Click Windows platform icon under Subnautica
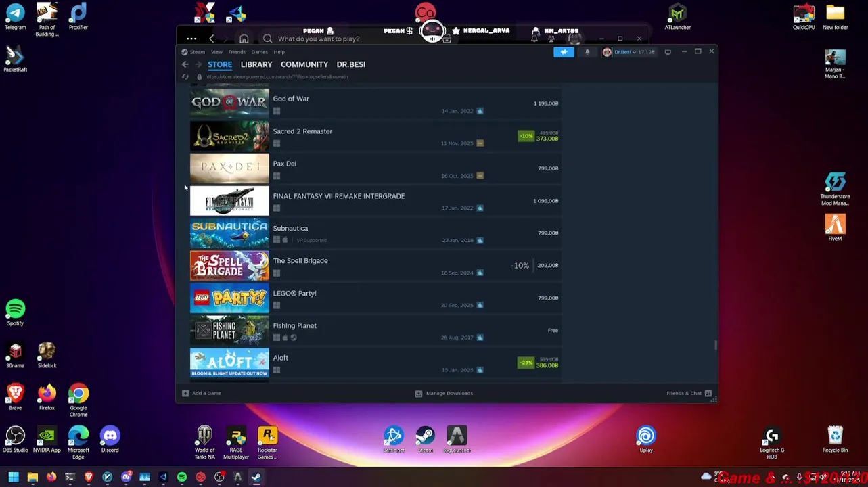This screenshot has height=487, width=868. click(x=276, y=240)
